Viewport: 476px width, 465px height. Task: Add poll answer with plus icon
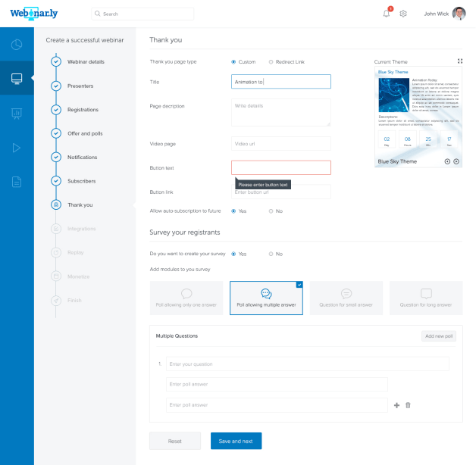[396, 405]
